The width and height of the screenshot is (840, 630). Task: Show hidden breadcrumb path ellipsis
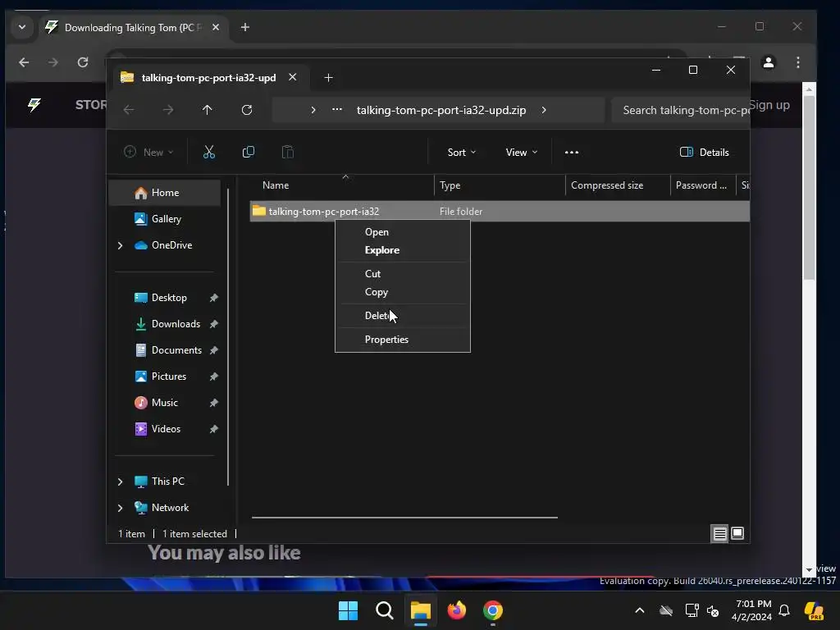(337, 109)
